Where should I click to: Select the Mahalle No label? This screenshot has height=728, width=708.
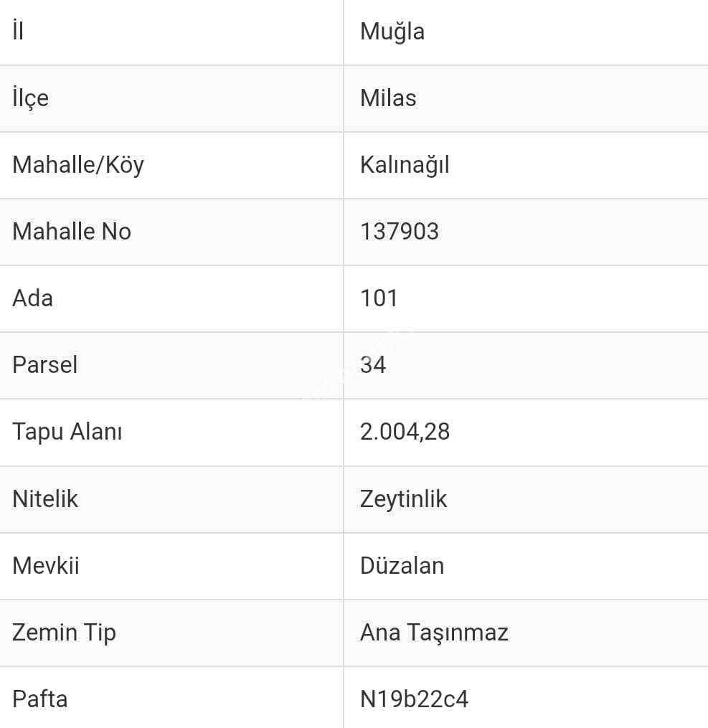tap(72, 232)
